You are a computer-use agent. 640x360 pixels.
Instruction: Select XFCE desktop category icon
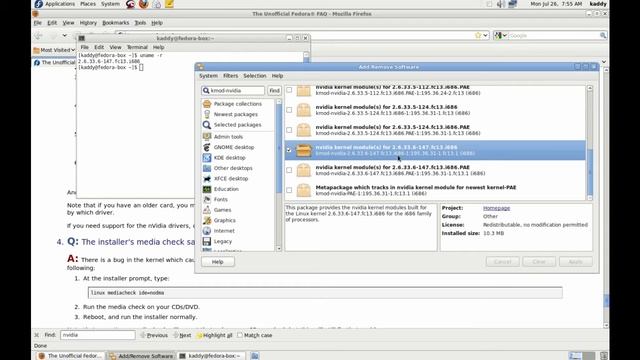point(207,179)
